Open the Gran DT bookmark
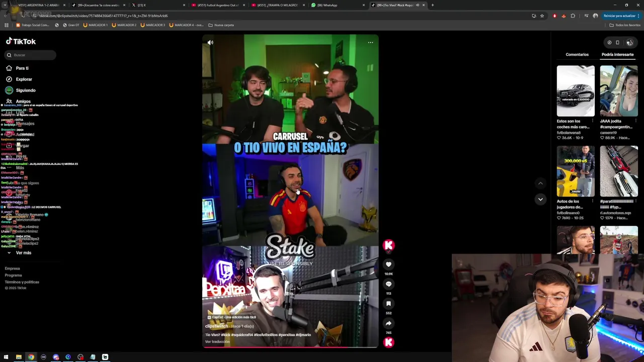644x362 pixels. click(x=71, y=25)
